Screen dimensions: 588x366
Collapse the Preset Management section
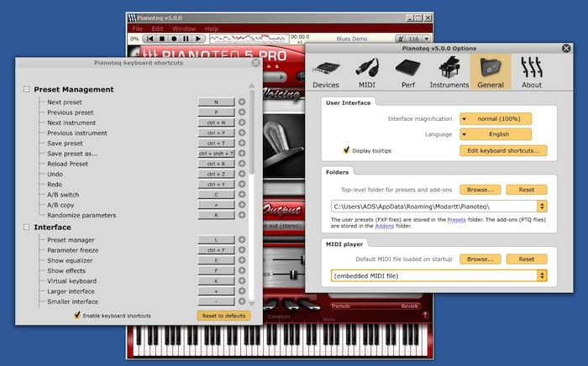click(26, 89)
